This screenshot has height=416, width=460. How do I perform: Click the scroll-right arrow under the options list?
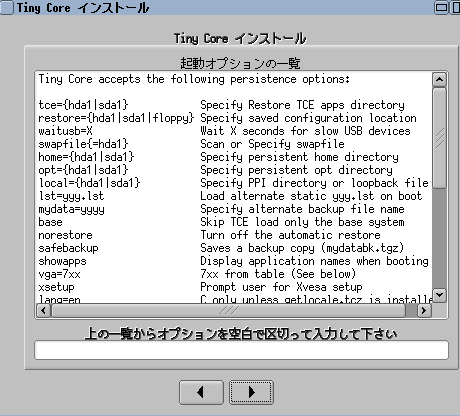coord(424,311)
